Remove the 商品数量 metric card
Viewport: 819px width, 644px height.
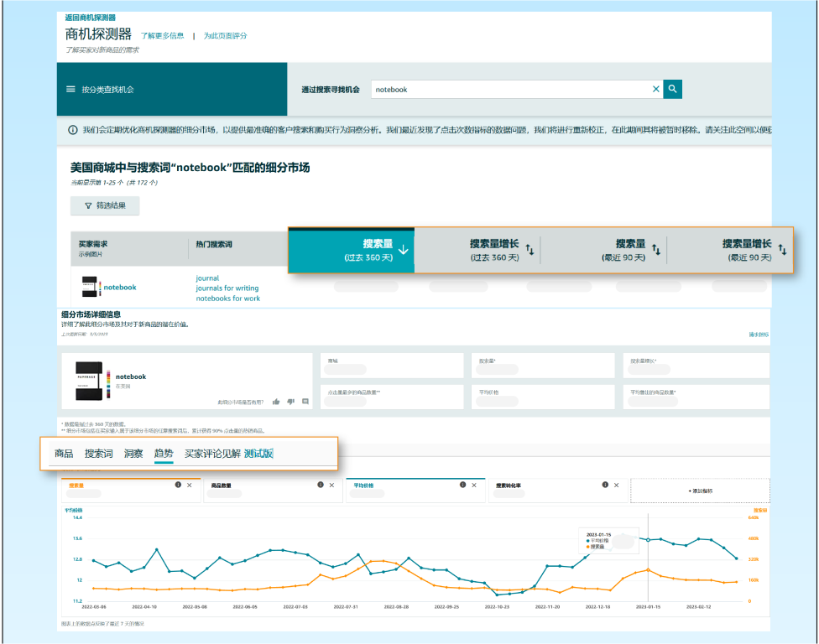coord(331,485)
